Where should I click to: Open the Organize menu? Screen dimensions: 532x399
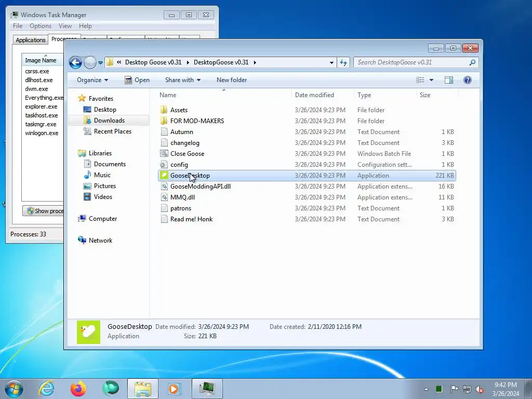point(92,80)
